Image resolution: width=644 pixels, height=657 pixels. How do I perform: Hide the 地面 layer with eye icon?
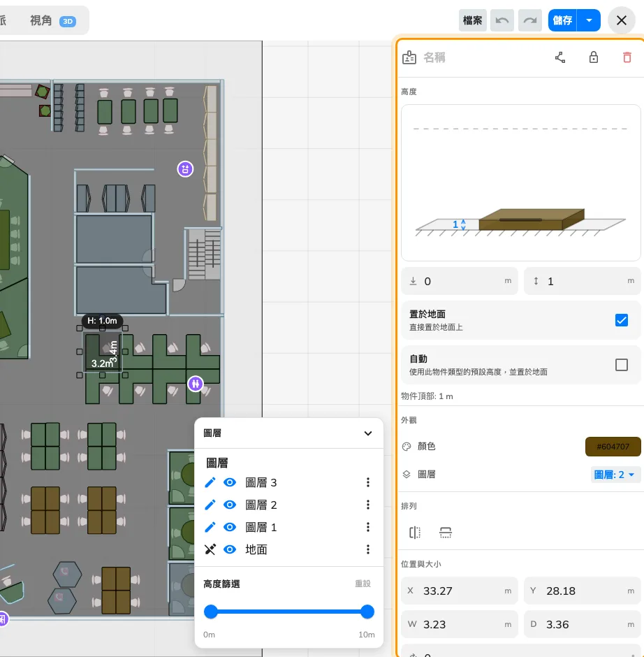[x=230, y=549]
